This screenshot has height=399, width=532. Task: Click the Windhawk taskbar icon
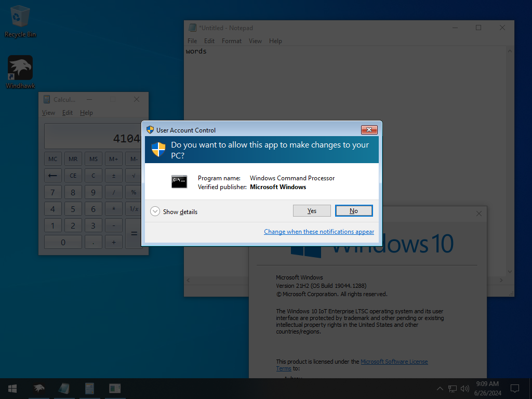[x=38, y=389]
